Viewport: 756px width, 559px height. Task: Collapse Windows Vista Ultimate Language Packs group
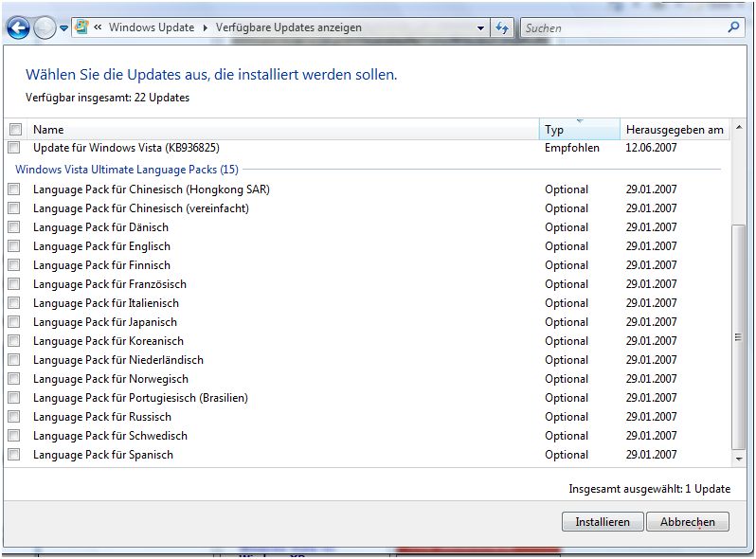pyautogui.click(x=127, y=170)
